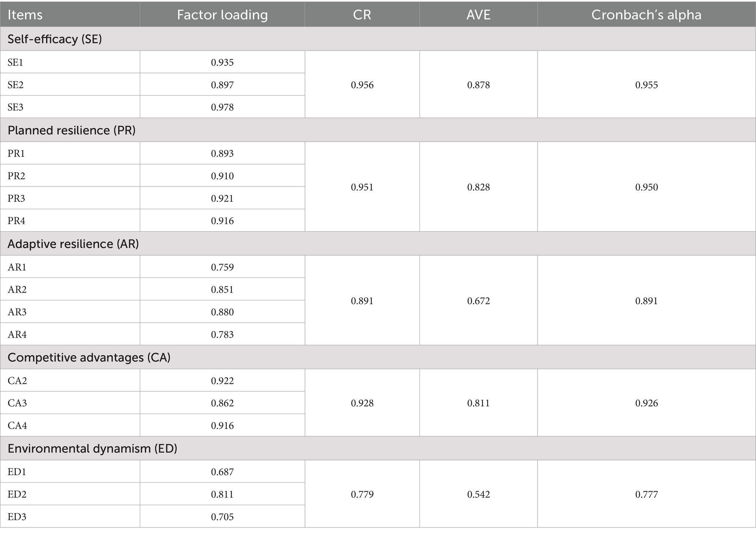The width and height of the screenshot is (756, 534).
Task: Click Cronbach's alpha value 0.926
Action: click(646, 403)
